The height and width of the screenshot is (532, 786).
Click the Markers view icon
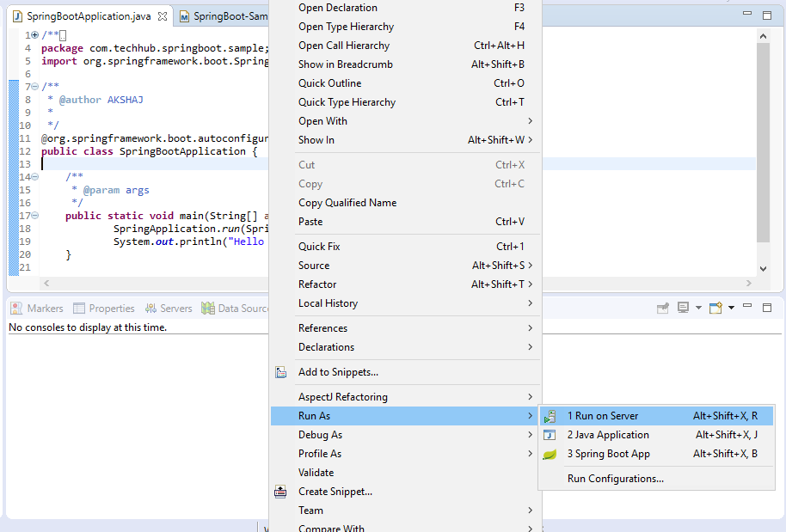pos(15,308)
